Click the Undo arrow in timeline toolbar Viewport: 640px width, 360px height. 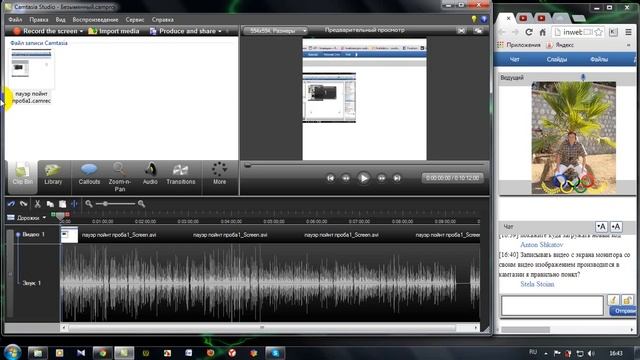[x=11, y=203]
